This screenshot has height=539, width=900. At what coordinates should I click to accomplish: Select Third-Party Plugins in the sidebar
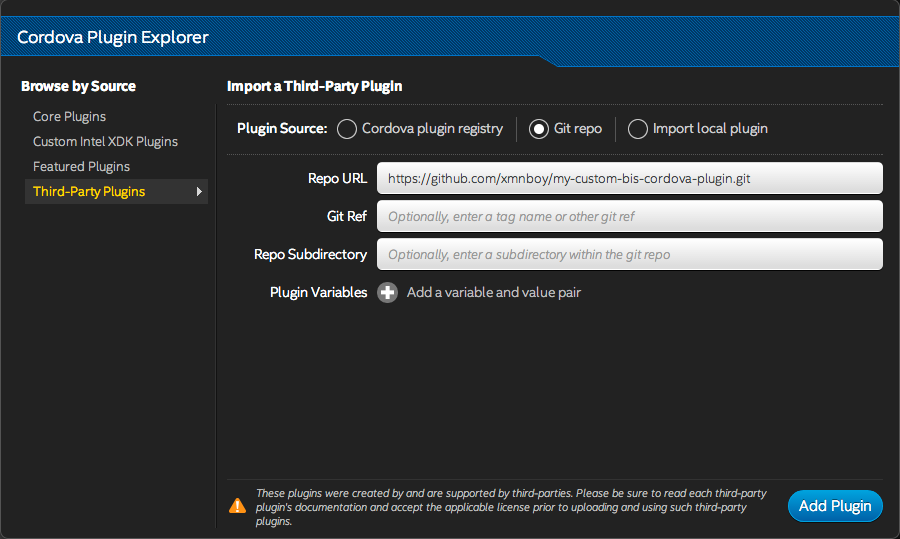coord(89,192)
